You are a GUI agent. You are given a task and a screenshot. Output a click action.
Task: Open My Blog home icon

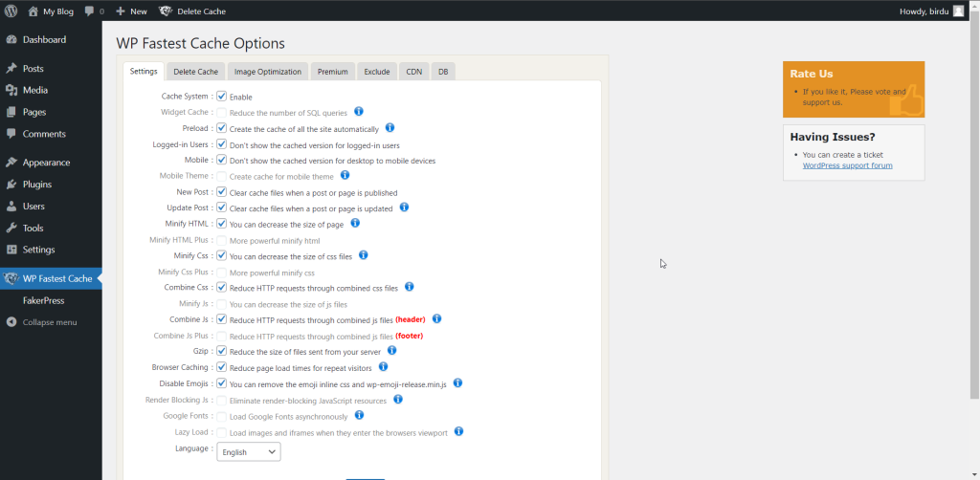[x=33, y=11]
